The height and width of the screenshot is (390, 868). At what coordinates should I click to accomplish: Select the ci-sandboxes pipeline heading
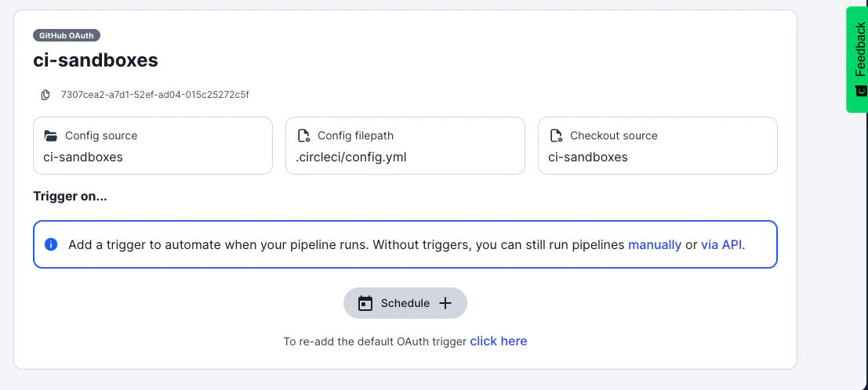(x=96, y=60)
